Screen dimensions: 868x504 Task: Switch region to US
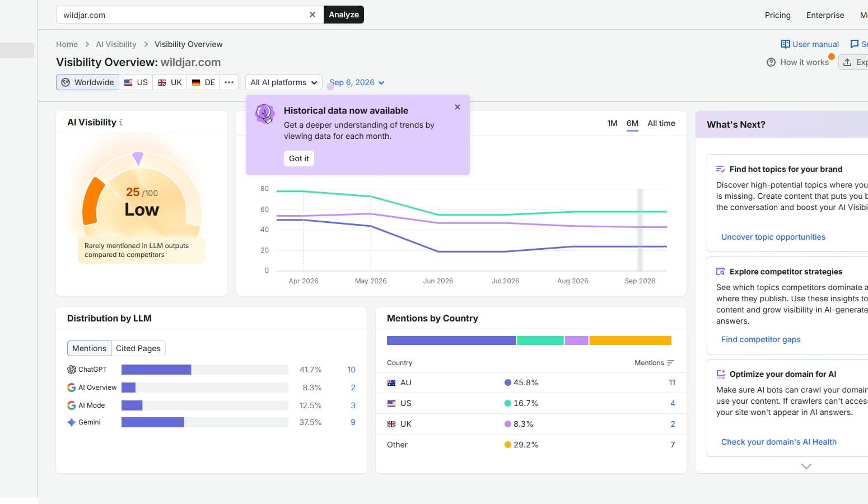click(136, 82)
